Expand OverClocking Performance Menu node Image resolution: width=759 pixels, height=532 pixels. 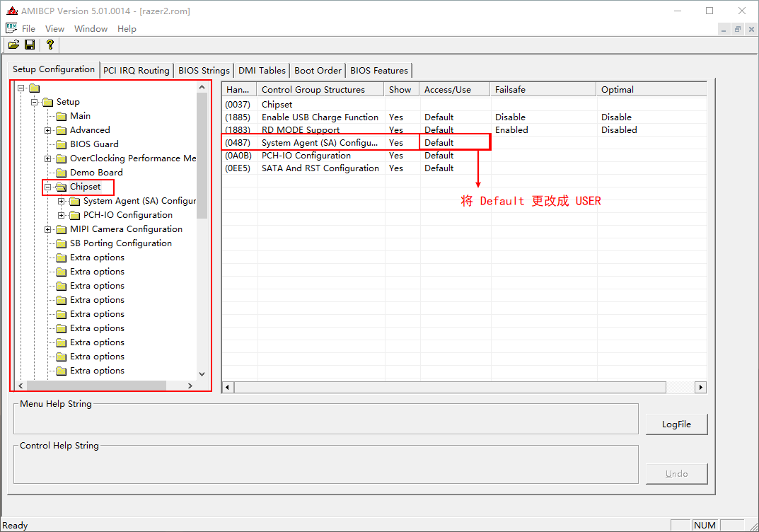48,158
